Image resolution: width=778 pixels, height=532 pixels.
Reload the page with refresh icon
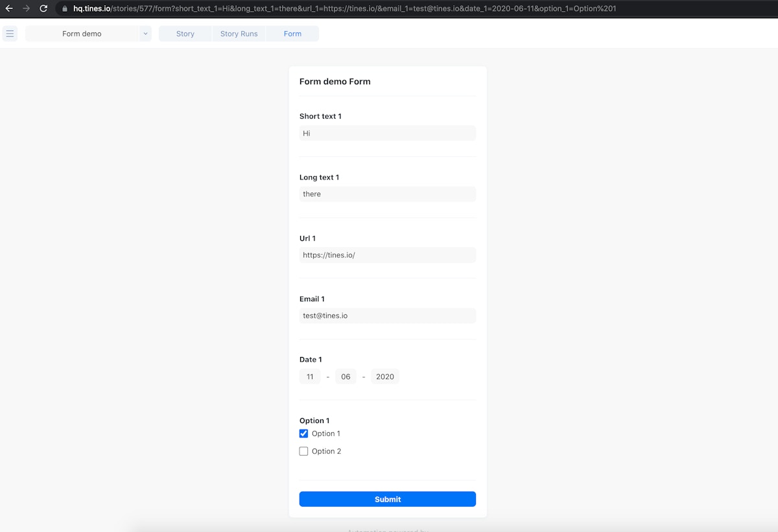pyautogui.click(x=43, y=8)
